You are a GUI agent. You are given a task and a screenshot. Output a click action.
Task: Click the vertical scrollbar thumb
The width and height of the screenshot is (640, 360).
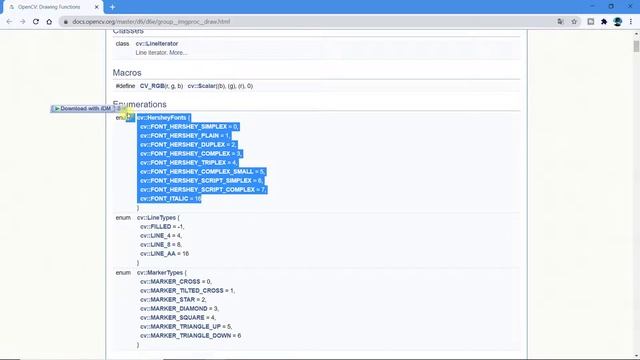pos(636,46)
